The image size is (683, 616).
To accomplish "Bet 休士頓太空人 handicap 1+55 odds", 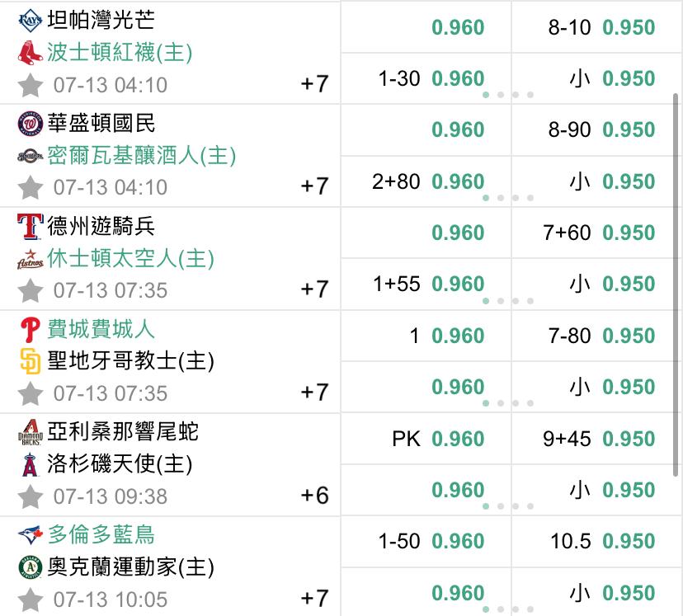I will pyautogui.click(x=426, y=284).
